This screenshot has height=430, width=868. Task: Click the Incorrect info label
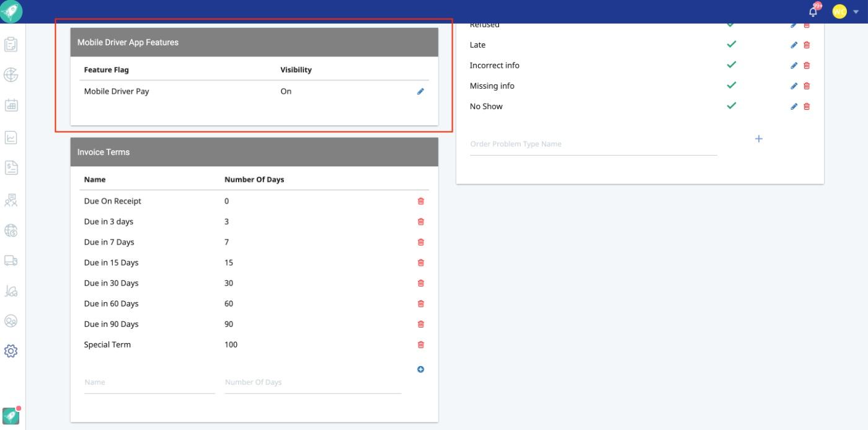495,65
